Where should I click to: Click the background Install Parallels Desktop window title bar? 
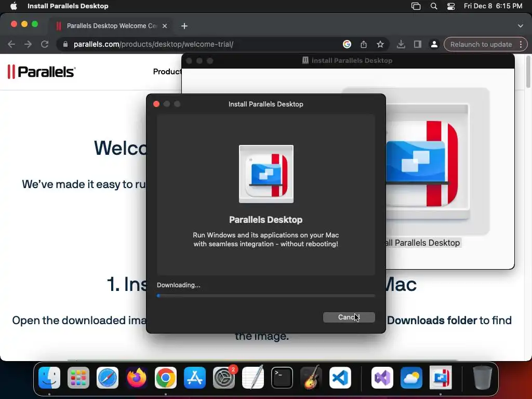(x=348, y=61)
